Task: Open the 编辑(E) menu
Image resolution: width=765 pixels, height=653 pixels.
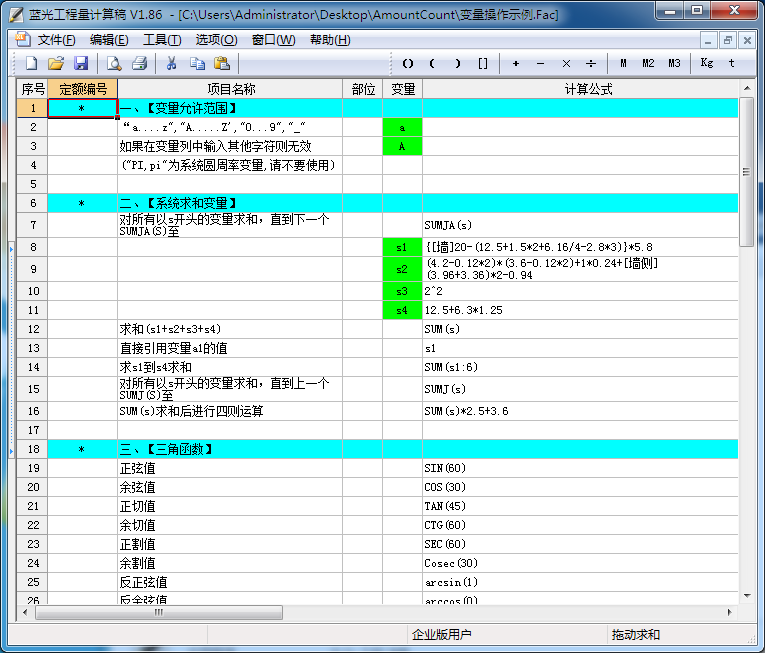Action: point(109,40)
